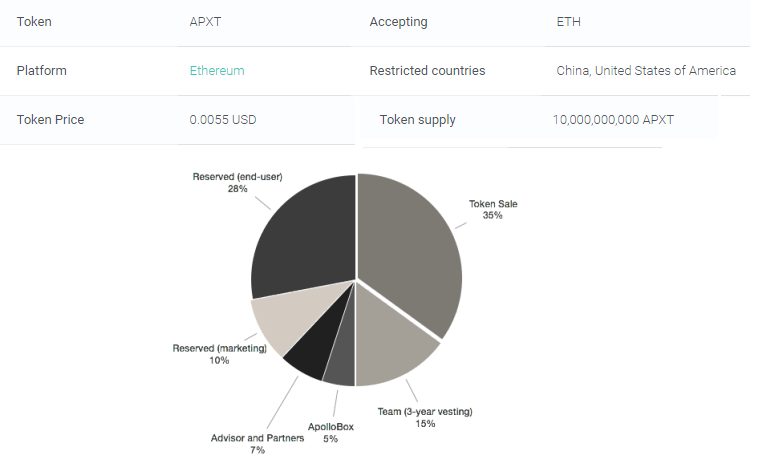Click the ApolloBox 5% label

[331, 433]
